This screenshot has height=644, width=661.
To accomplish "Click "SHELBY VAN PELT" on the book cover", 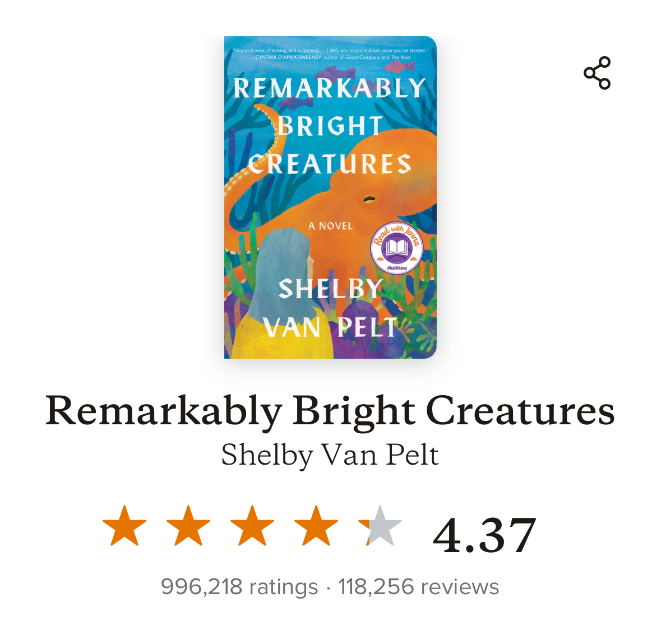I will [x=330, y=308].
